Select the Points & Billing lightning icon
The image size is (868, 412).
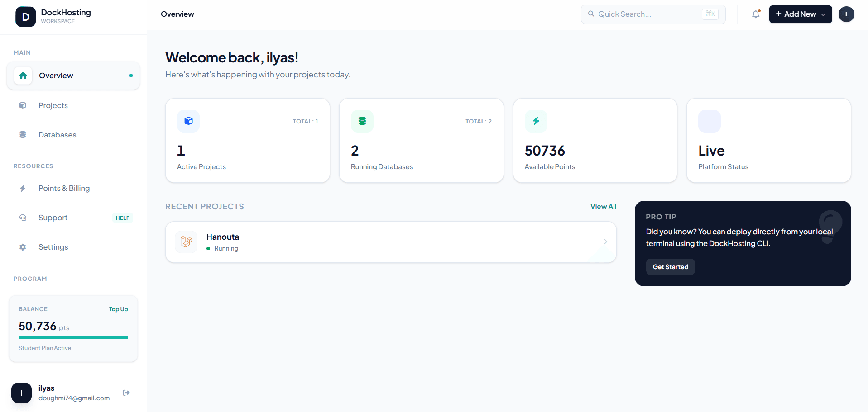pyautogui.click(x=23, y=188)
